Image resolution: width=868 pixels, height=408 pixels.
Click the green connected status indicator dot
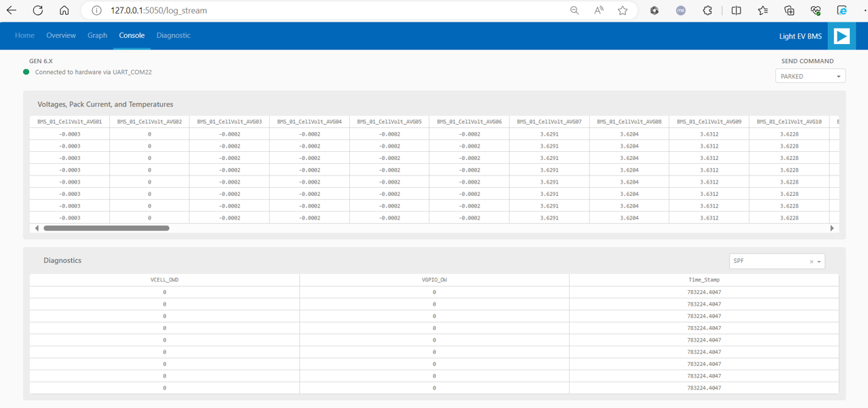[25, 71]
